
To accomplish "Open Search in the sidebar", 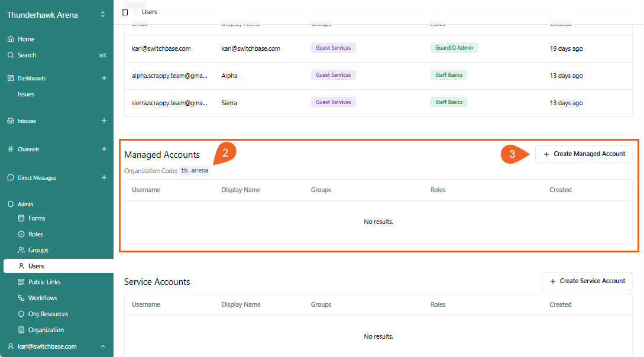I will pos(27,55).
